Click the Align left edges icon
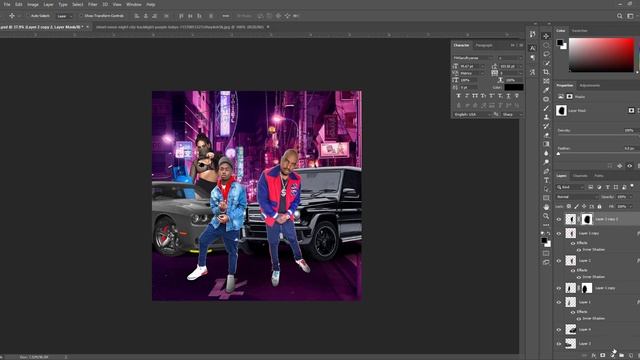 [137, 16]
